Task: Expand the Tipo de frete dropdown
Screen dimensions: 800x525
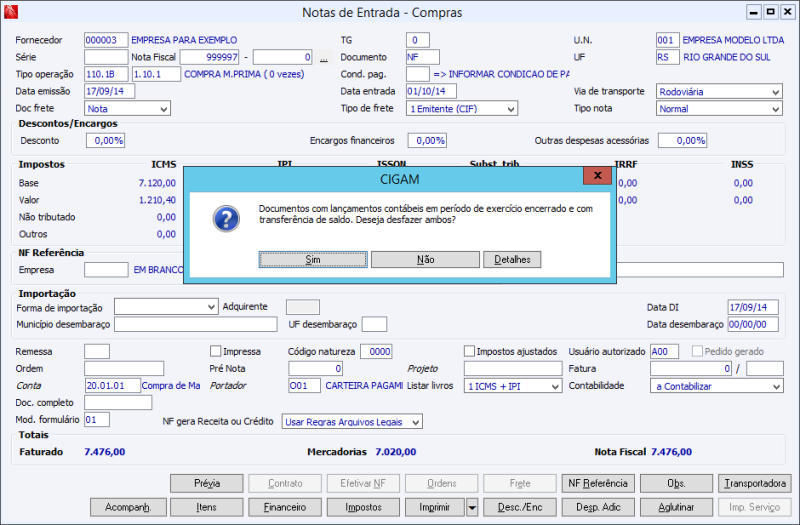Action: [462, 109]
